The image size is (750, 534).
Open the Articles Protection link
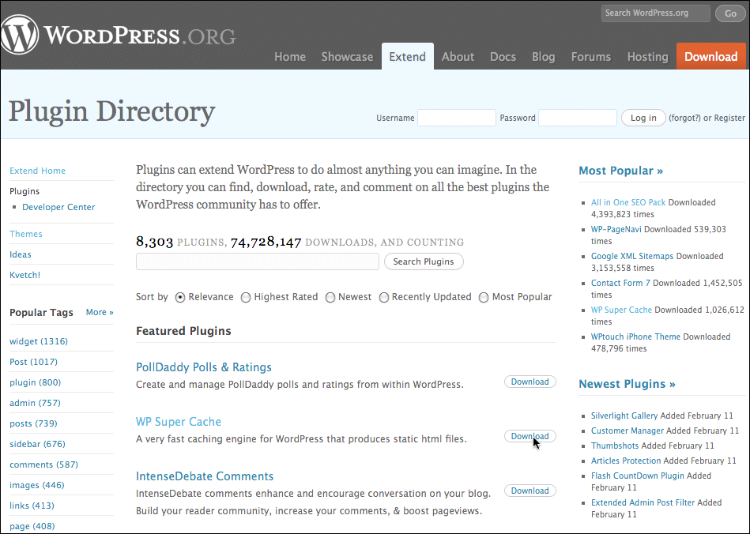[x=626, y=460]
